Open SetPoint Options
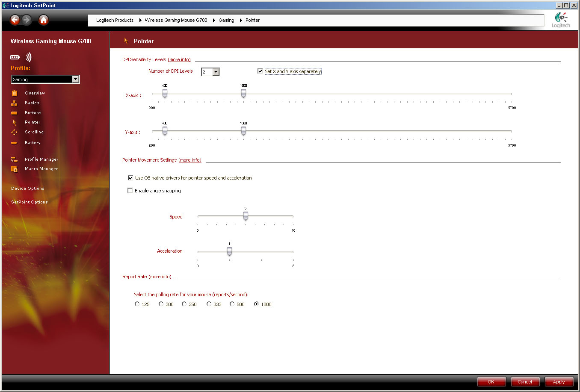This screenshot has height=392, width=580. (30, 202)
